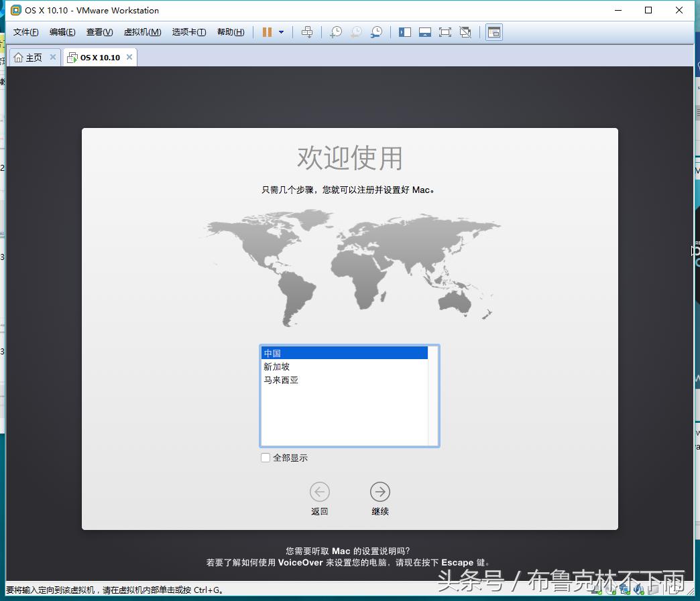This screenshot has width=700, height=601.
Task: Click the sound device status icon
Action: [638, 590]
